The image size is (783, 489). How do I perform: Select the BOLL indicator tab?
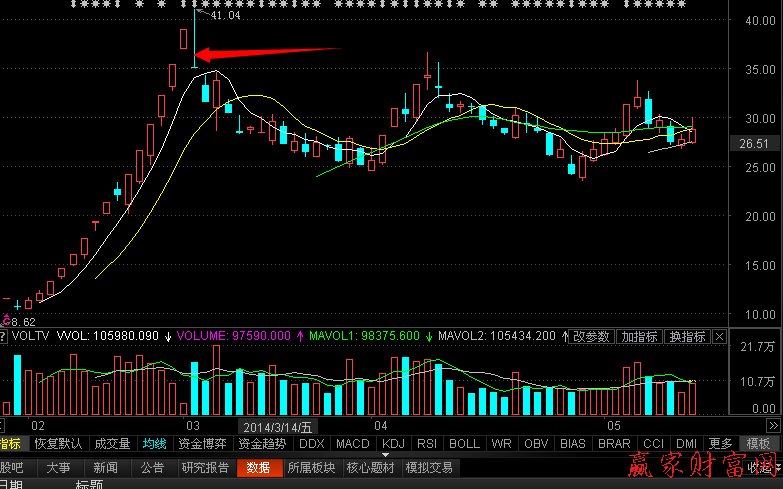pos(464,444)
